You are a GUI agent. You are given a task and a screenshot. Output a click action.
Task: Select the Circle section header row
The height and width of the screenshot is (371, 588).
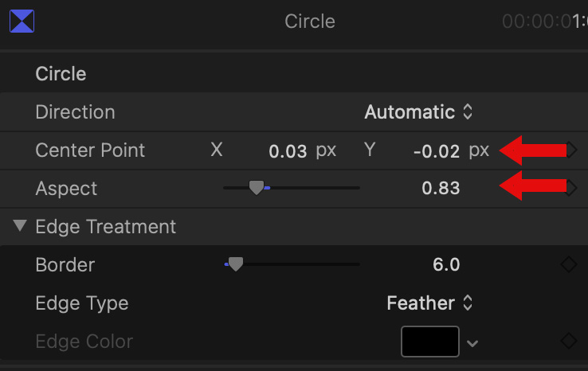[x=61, y=74]
